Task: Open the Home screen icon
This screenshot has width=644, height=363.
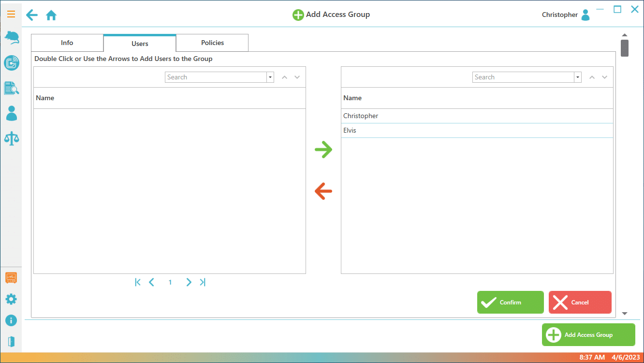Action: point(51,15)
